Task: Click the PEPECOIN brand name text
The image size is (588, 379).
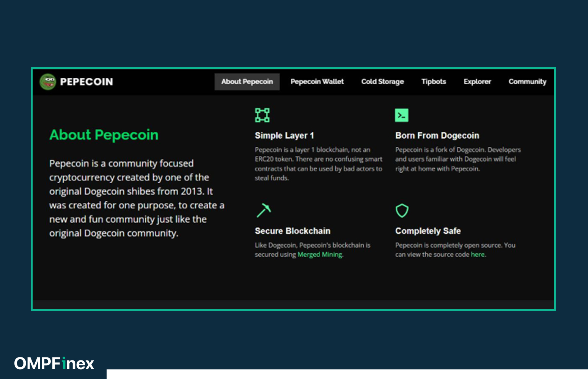Action: click(x=86, y=82)
